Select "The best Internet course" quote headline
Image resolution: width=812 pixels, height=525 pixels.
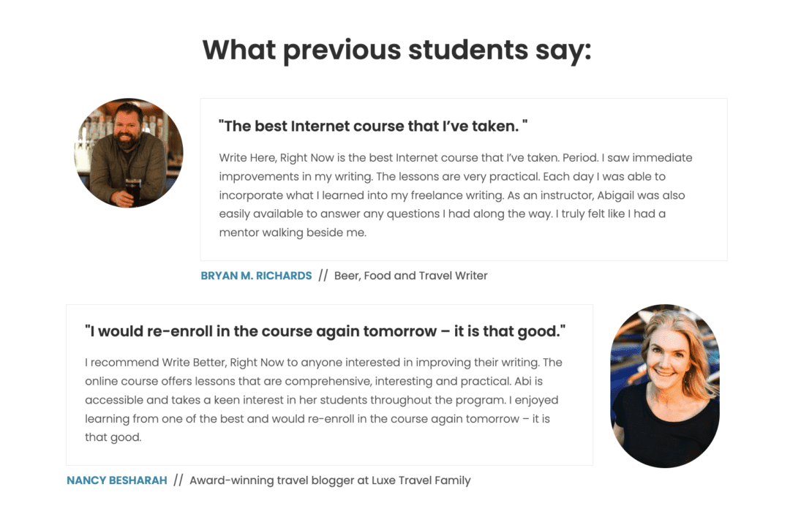(373, 126)
